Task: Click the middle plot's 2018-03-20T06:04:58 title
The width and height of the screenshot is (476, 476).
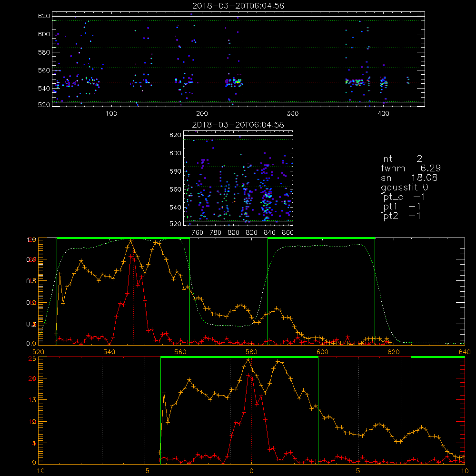Action: pos(238,125)
